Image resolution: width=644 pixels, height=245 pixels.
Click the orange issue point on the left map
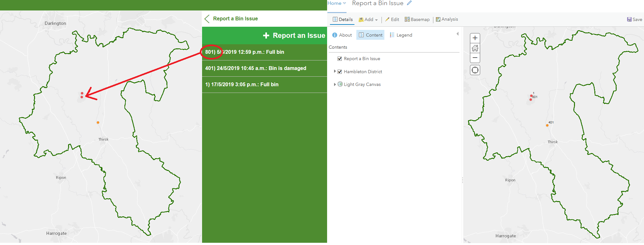98,122
